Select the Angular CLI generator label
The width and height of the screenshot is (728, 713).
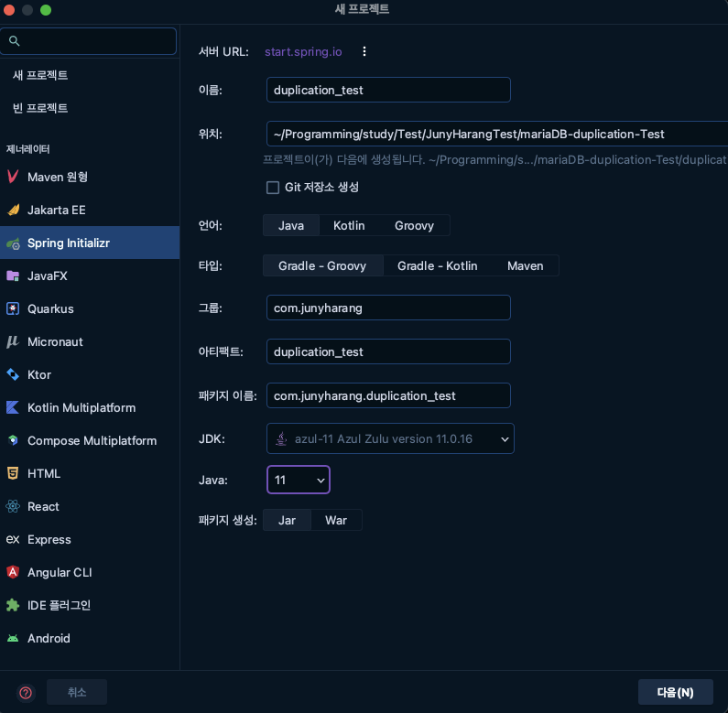coord(60,572)
